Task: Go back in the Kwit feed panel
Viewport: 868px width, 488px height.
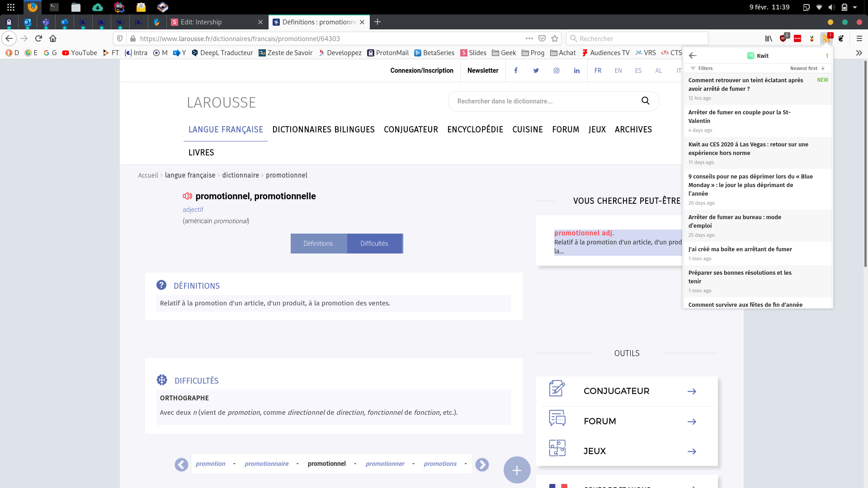Action: coord(693,56)
